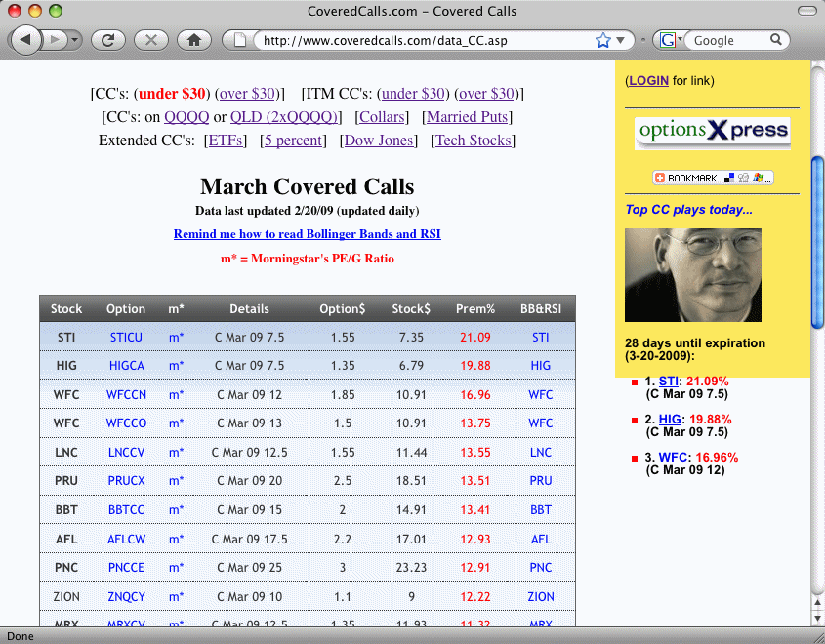Image resolution: width=825 pixels, height=644 pixels.
Task: Go back with the browser Back arrow
Action: 25,40
